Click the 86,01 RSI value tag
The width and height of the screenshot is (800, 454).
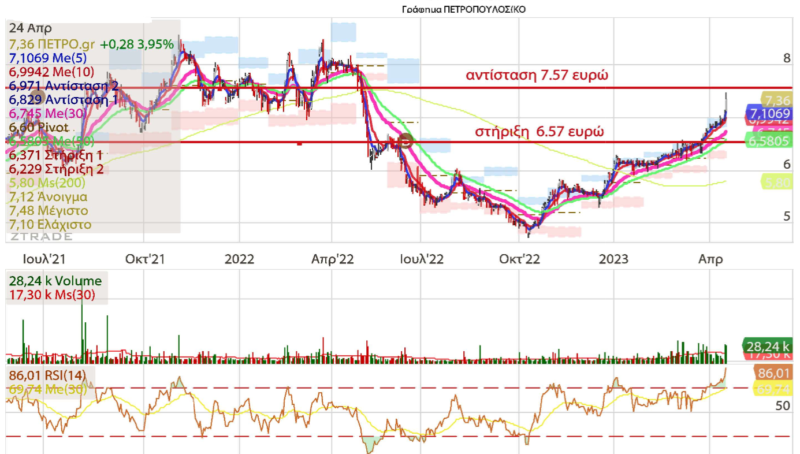(x=770, y=371)
